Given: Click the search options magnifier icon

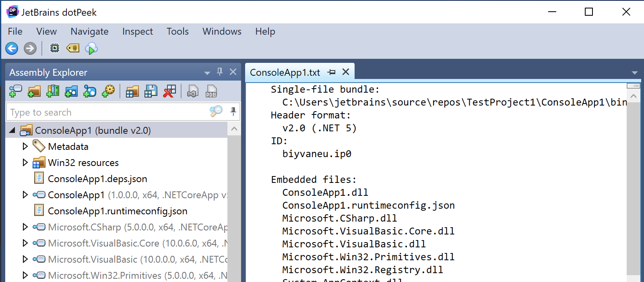Looking at the screenshot, I should [x=216, y=111].
